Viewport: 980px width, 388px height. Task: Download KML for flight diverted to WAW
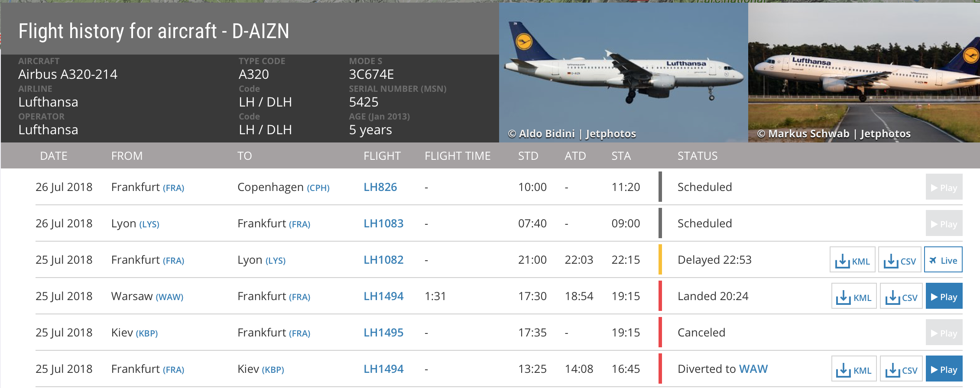pyautogui.click(x=854, y=369)
